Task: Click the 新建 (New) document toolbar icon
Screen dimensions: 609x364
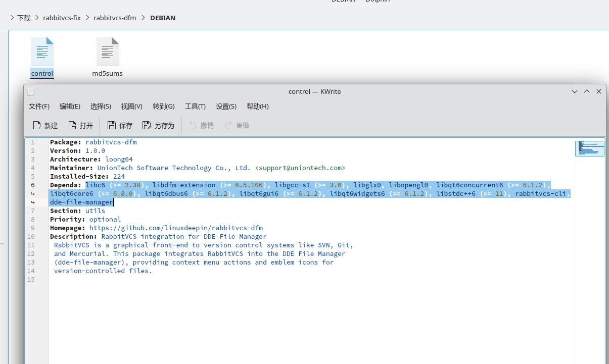Action: coord(37,125)
